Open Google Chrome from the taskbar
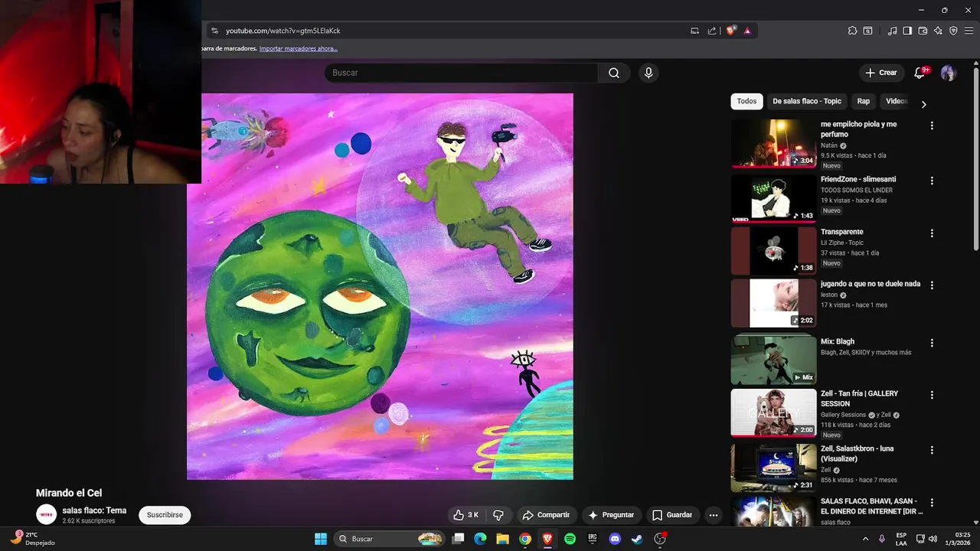 pyautogui.click(x=525, y=539)
